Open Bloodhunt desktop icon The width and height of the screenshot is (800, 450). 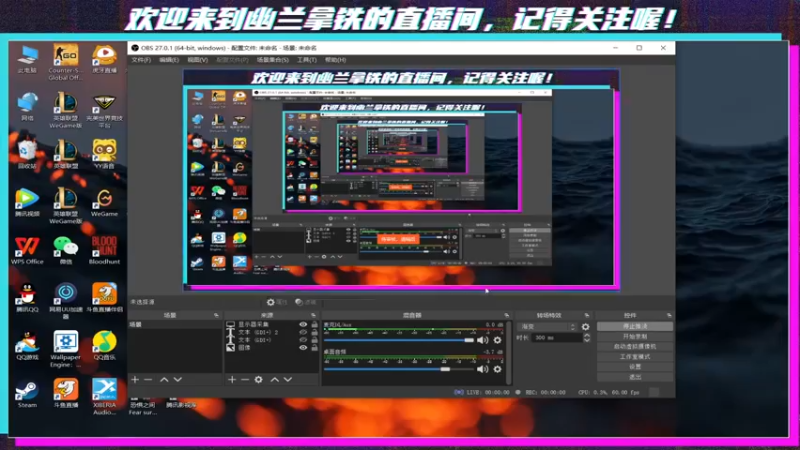pyautogui.click(x=104, y=250)
